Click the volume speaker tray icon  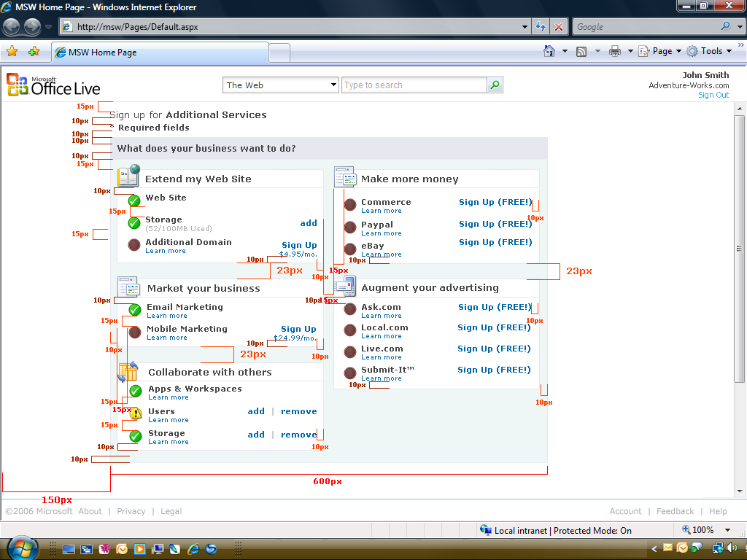pyautogui.click(x=731, y=548)
